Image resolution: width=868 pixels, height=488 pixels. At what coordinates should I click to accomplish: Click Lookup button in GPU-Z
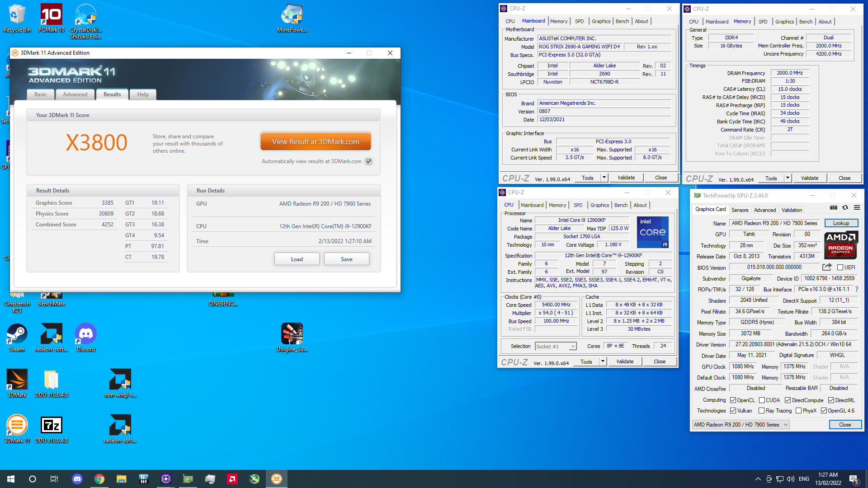(841, 223)
